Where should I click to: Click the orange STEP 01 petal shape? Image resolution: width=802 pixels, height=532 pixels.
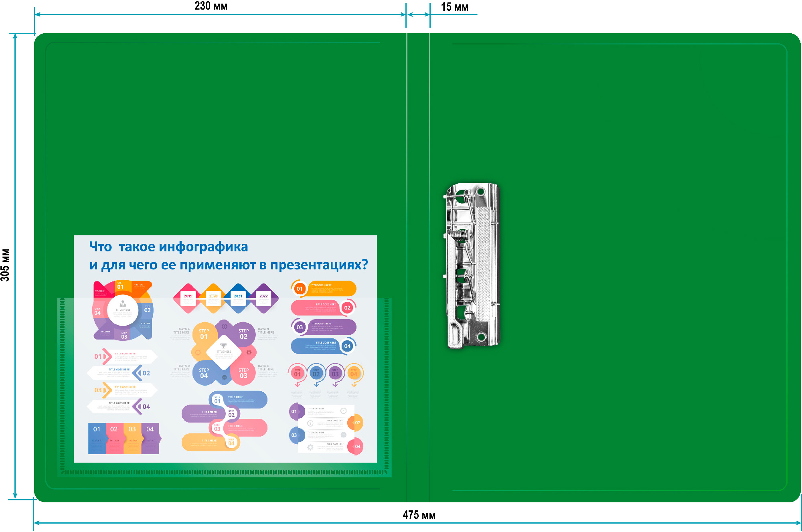click(x=204, y=334)
